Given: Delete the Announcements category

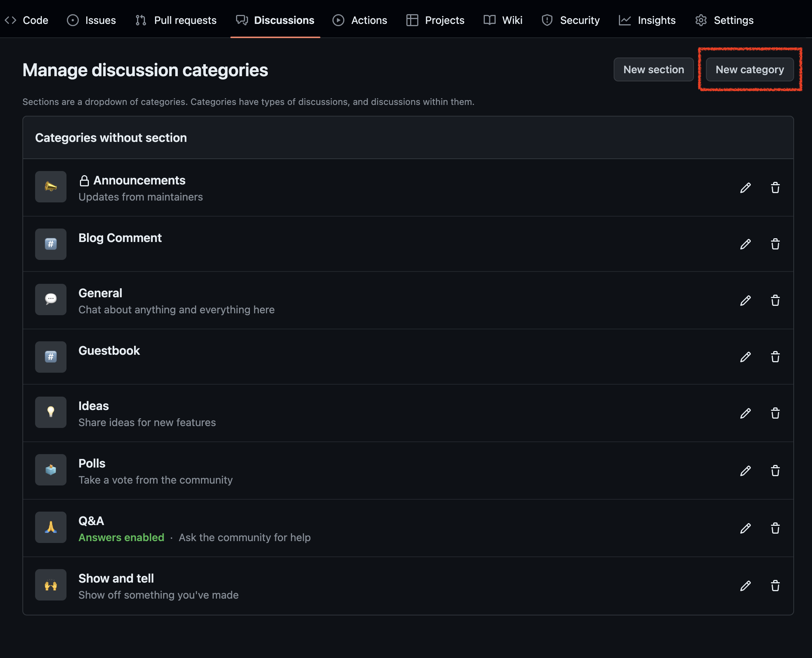Looking at the screenshot, I should coord(775,187).
